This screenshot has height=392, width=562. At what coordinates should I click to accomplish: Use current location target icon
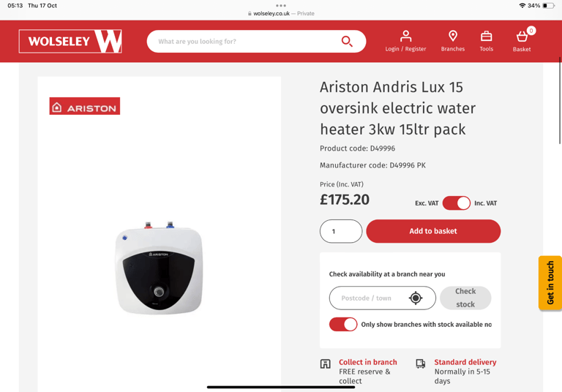point(416,298)
